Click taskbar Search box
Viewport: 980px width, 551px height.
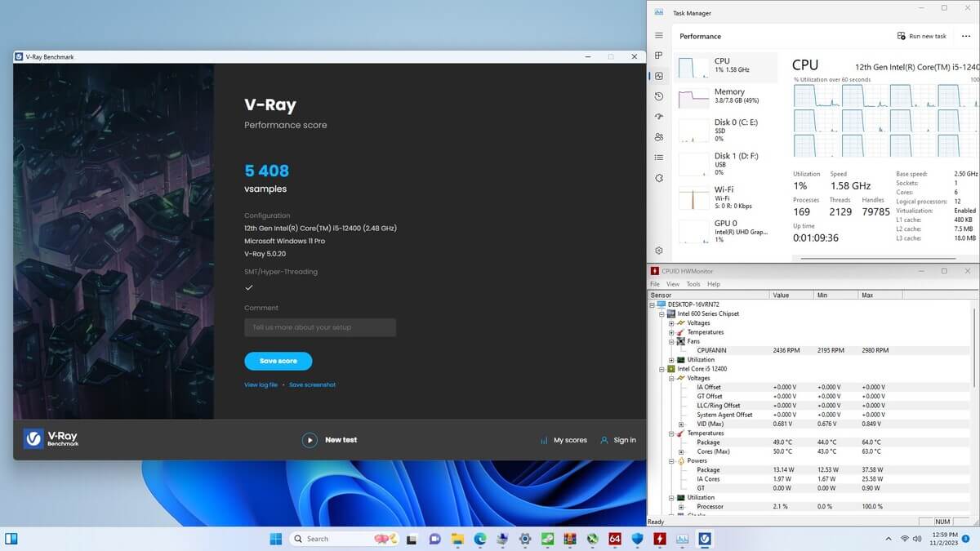click(346, 539)
